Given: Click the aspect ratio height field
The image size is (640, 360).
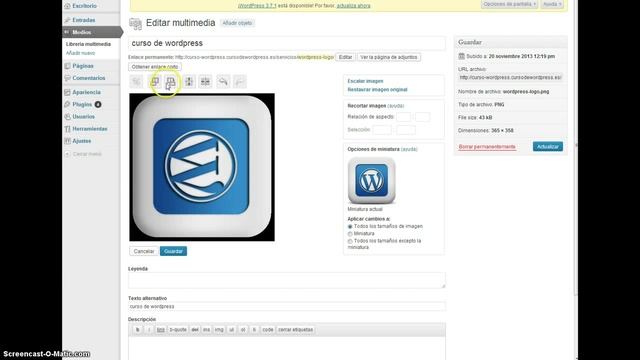Looking at the screenshot, I should click(422, 117).
